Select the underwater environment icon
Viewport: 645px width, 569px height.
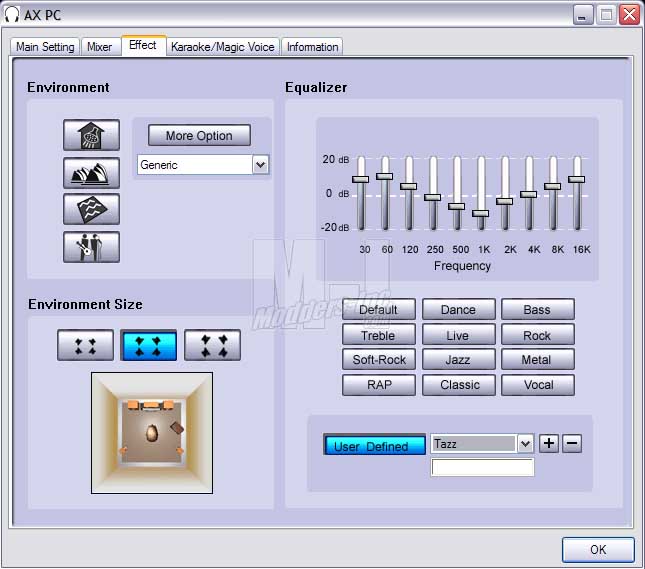91,209
